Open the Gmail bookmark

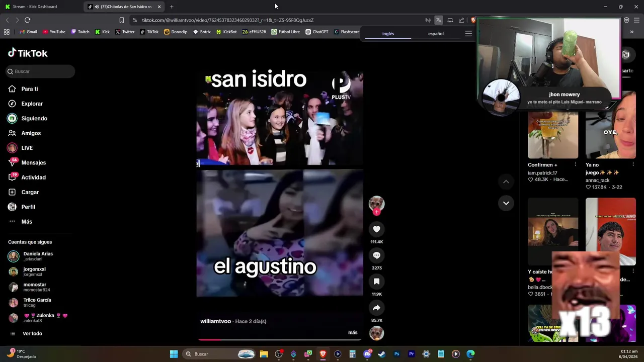[x=28, y=32]
